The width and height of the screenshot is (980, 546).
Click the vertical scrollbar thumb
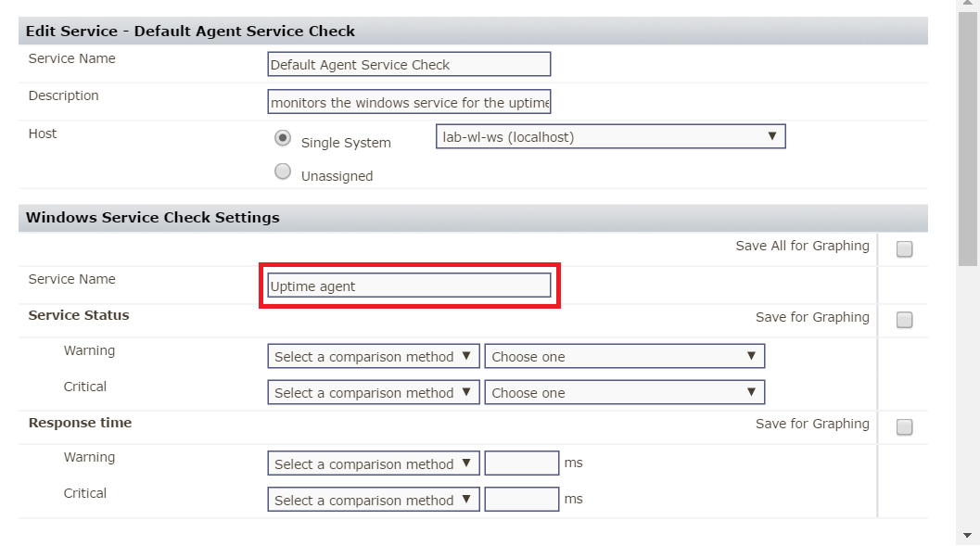click(967, 139)
